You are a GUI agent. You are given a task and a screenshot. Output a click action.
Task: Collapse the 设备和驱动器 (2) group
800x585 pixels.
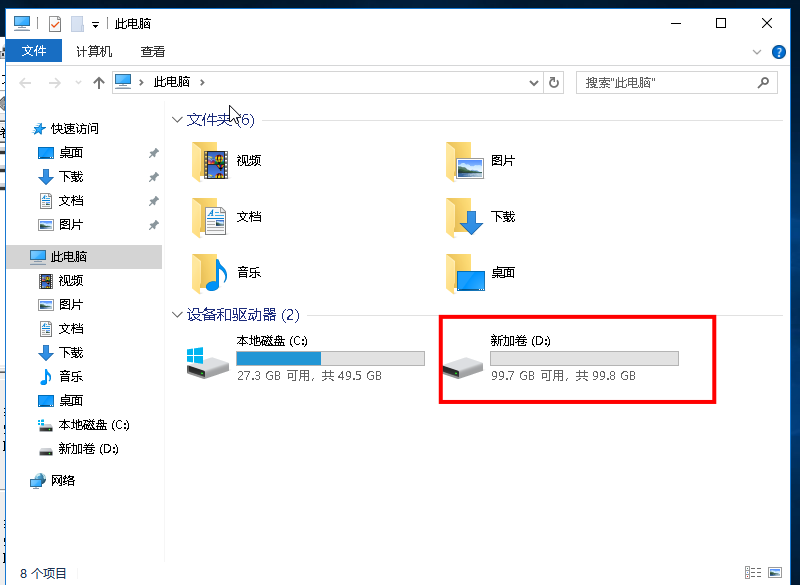(177, 315)
